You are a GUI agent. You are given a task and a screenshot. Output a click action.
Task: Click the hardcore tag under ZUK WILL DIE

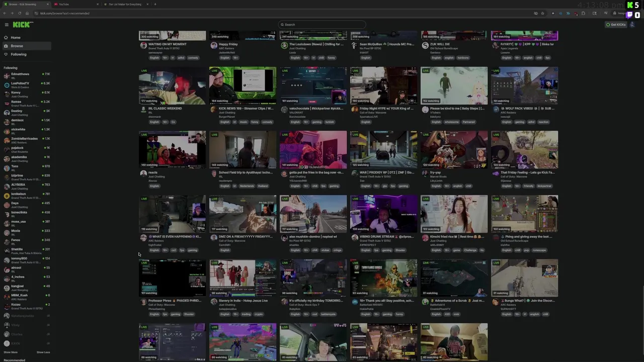tap(463, 58)
